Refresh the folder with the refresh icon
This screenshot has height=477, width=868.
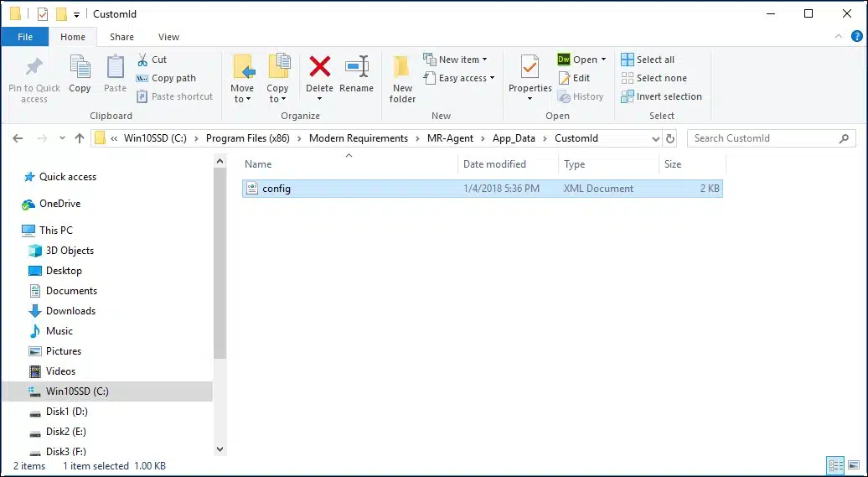tap(672, 138)
